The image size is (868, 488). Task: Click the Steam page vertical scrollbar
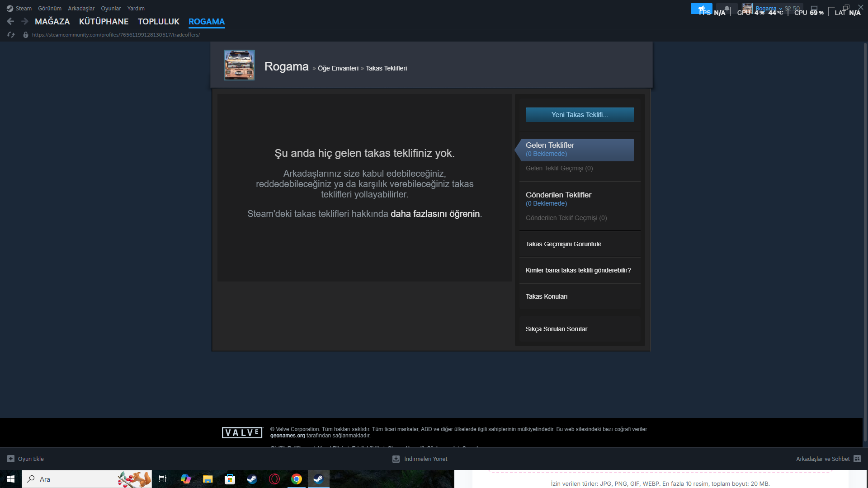pyautogui.click(x=865, y=242)
